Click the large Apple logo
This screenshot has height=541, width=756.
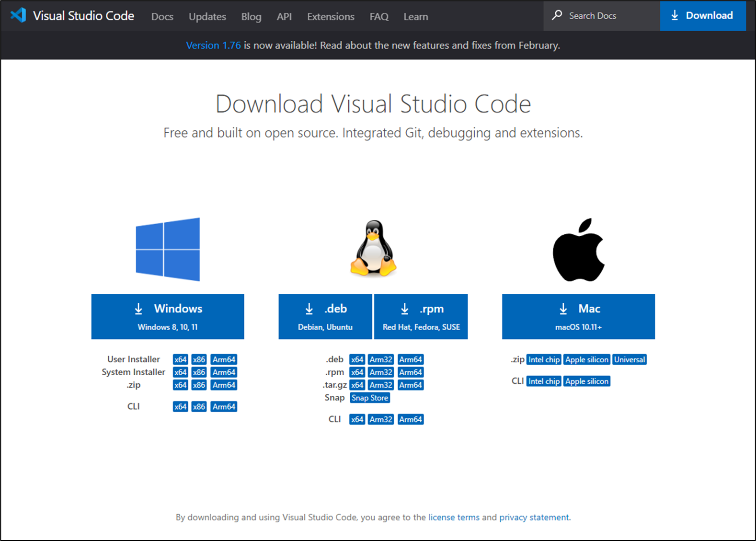(x=579, y=250)
